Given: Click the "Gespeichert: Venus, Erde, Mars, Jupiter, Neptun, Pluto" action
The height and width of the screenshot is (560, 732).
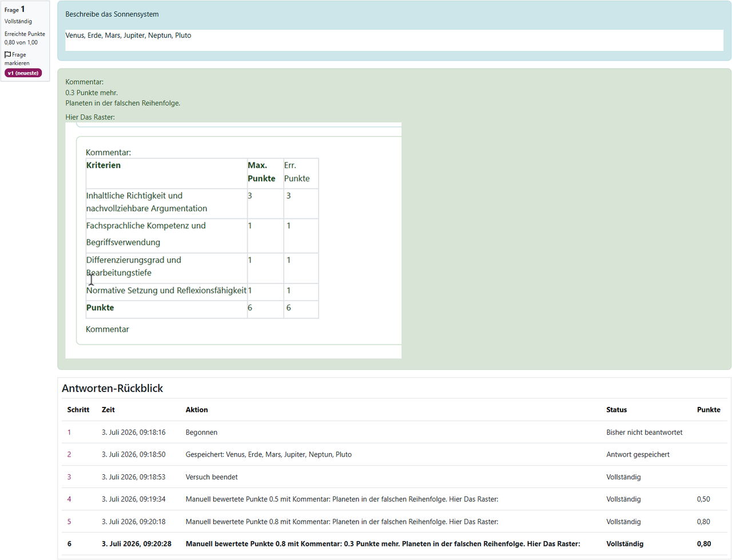Looking at the screenshot, I should [269, 455].
